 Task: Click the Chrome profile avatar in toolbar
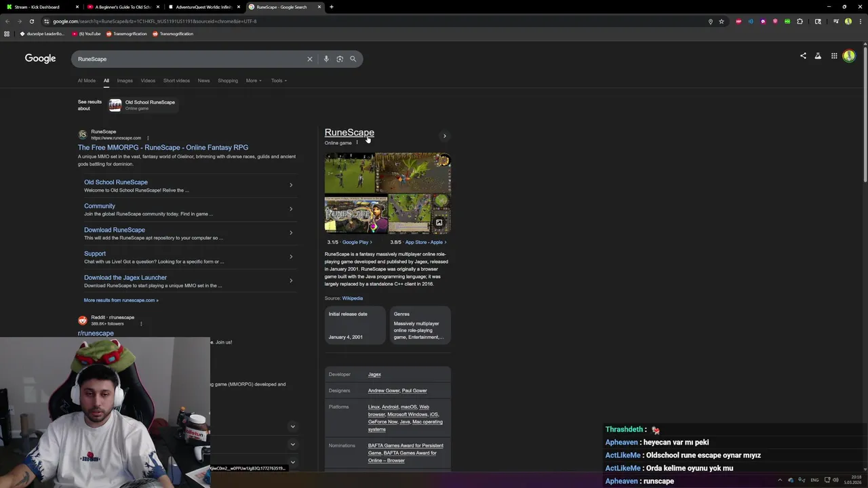click(848, 21)
